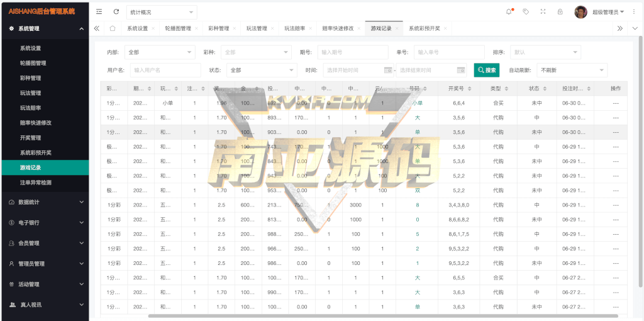Open the 自动刷新 dropdown
The height and width of the screenshot is (321, 644).
click(x=572, y=70)
